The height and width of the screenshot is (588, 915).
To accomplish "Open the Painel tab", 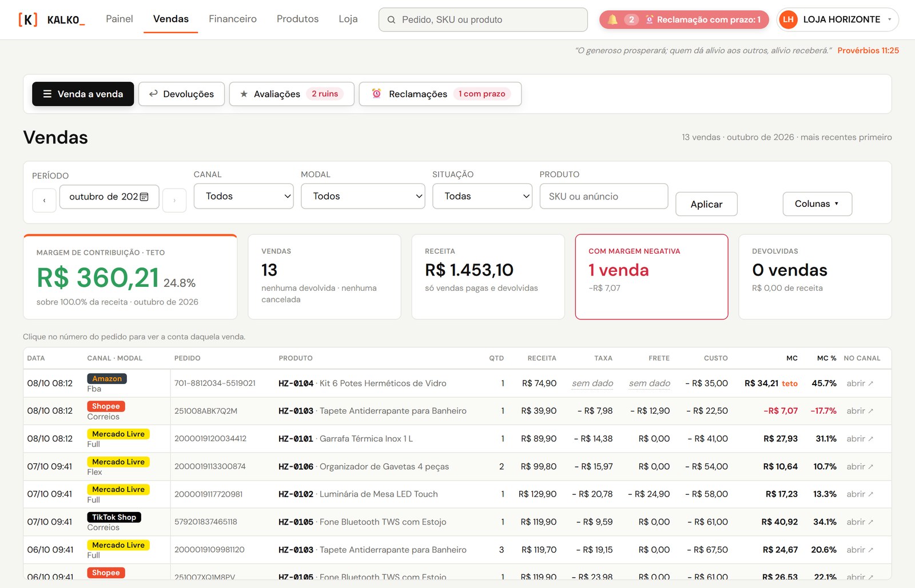I will point(120,19).
